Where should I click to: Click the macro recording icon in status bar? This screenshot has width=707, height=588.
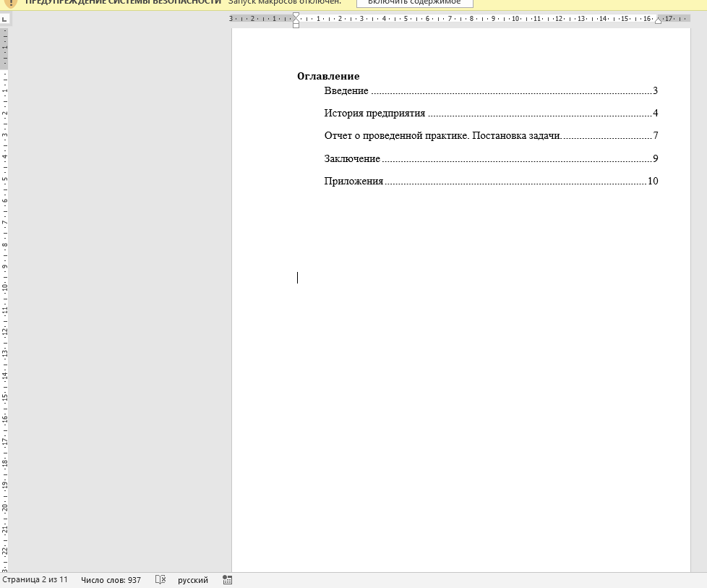pyautogui.click(x=228, y=580)
